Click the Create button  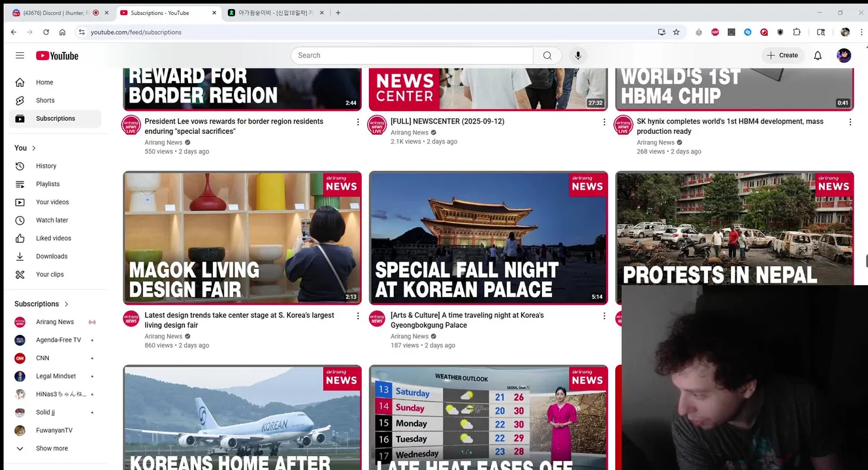[782, 55]
